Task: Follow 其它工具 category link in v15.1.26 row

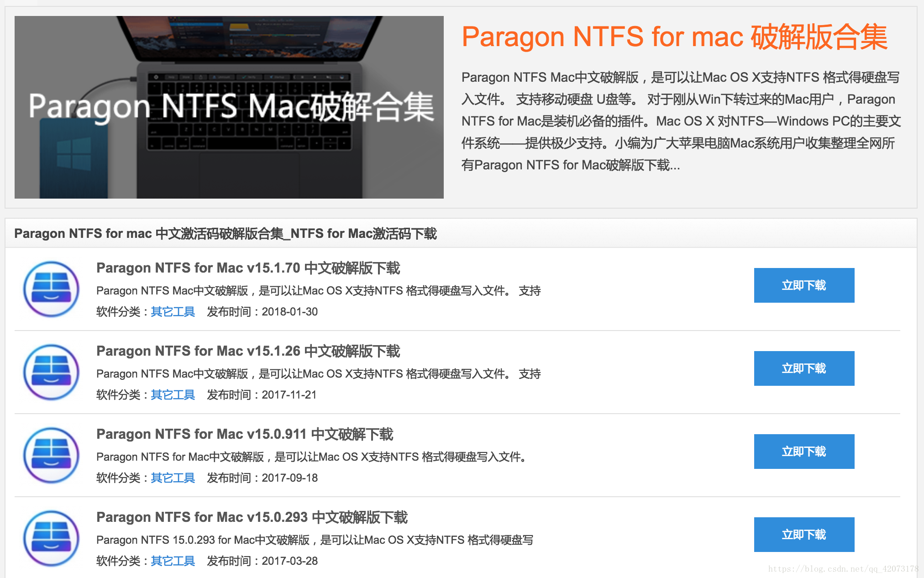Action: tap(173, 395)
